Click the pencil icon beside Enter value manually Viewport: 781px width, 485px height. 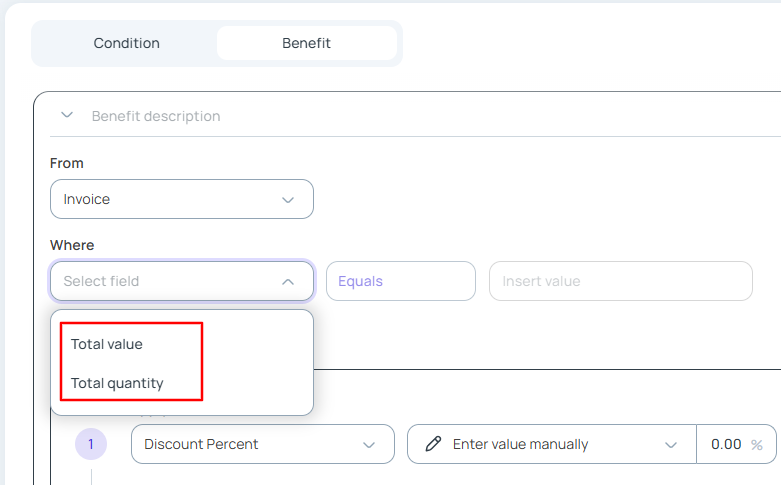(x=433, y=444)
